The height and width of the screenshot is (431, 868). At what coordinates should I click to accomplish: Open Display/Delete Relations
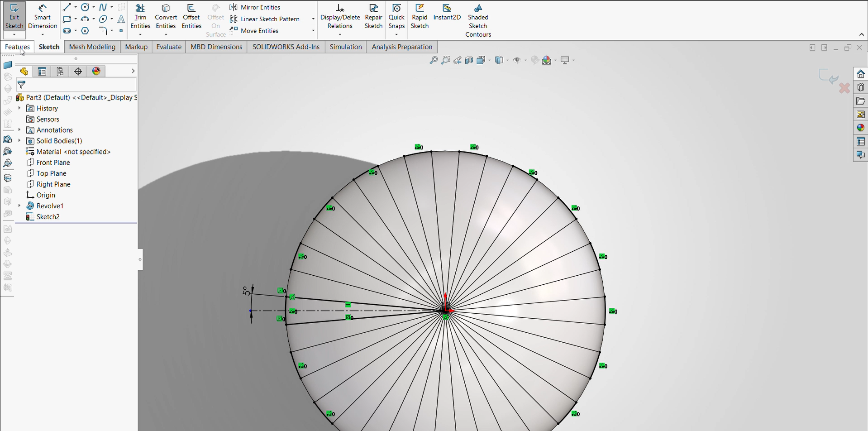coord(340,16)
